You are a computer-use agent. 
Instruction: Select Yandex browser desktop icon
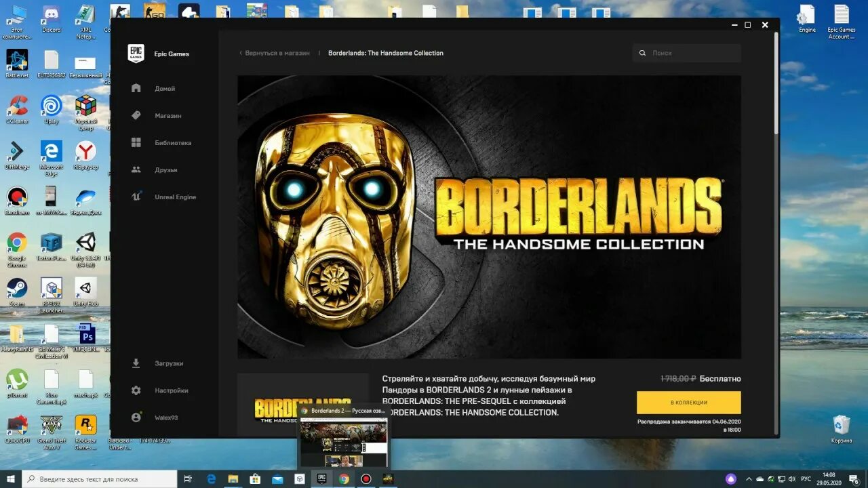point(85,155)
